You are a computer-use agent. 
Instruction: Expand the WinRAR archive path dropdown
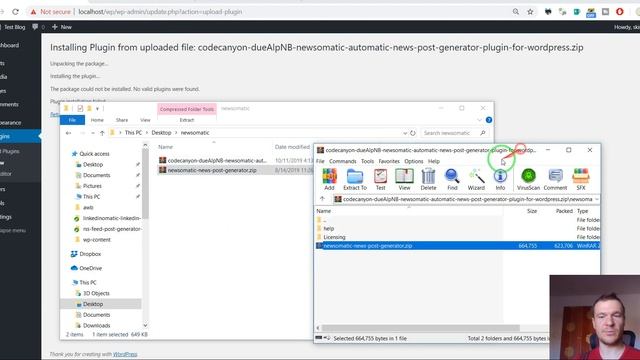(596, 199)
